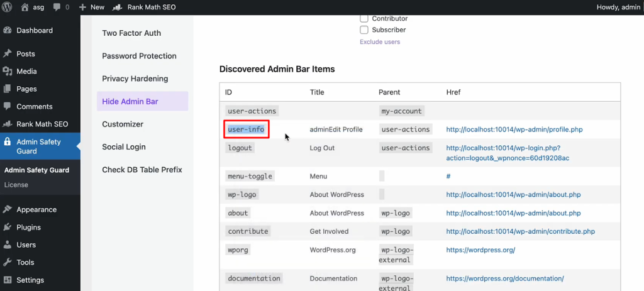Follow the wordpress.org/documentation link

coord(505,278)
